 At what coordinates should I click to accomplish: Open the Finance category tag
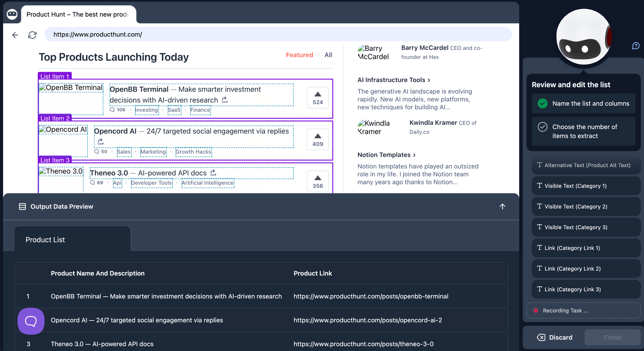click(200, 110)
